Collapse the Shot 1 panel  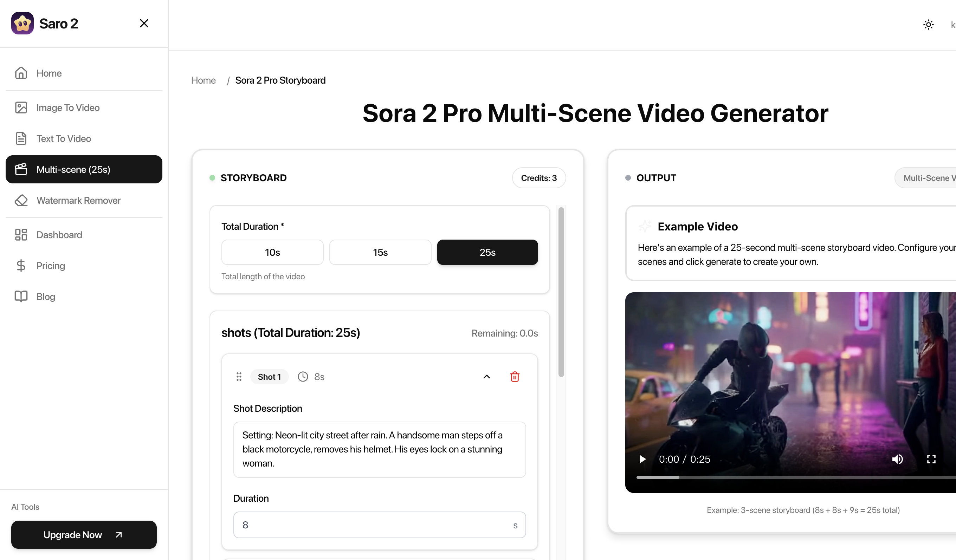tap(486, 377)
